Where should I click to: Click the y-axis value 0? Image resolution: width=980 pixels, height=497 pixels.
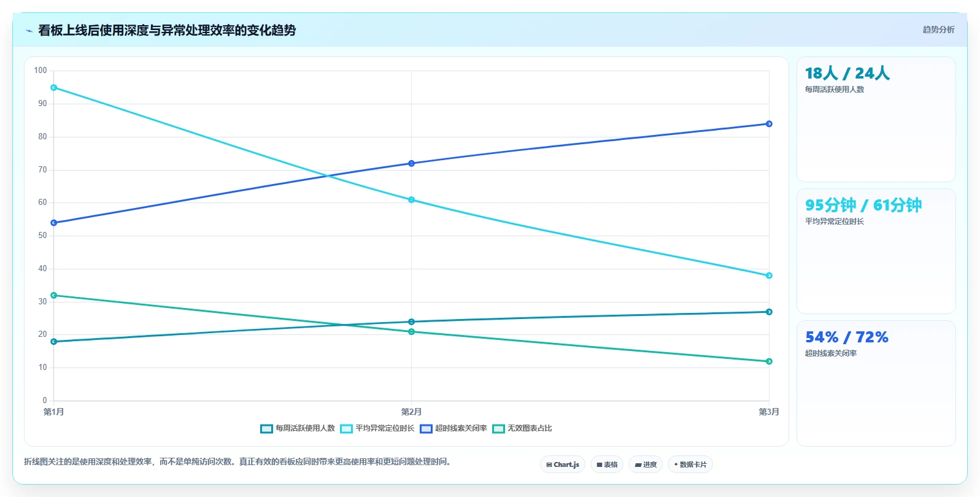tap(45, 401)
